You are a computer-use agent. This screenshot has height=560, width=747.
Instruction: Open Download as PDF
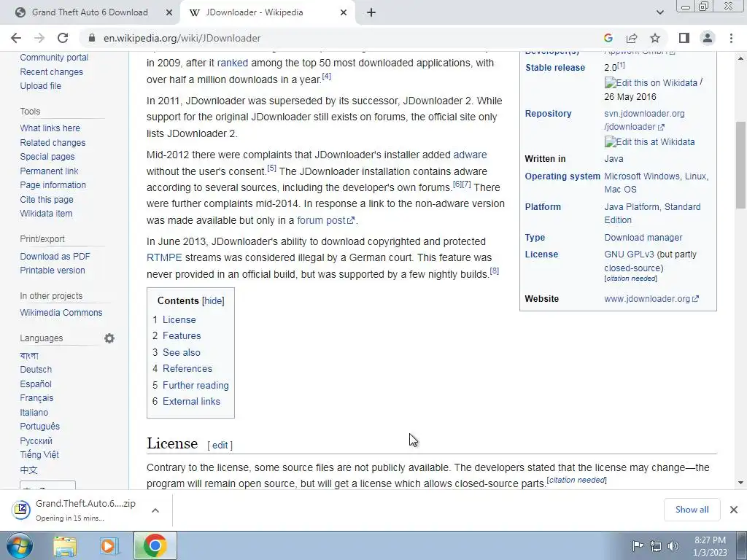tap(55, 256)
